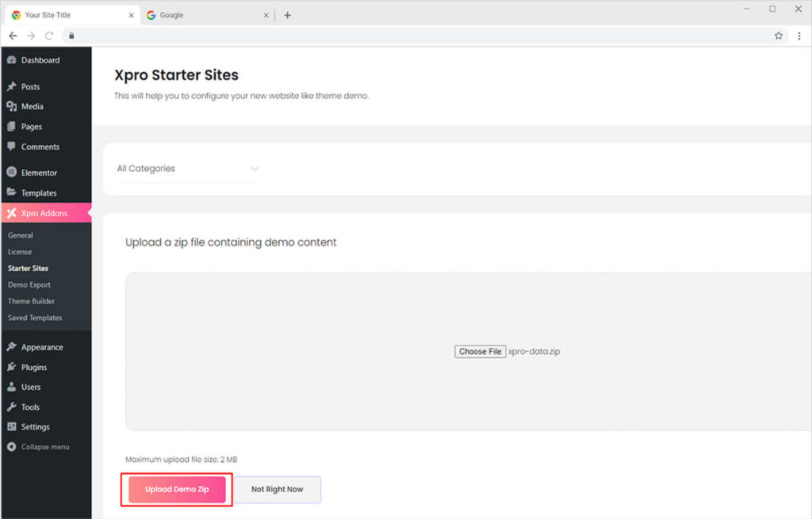Click the Elementor icon in sidebar
Viewport: 812px width, 519px height.
click(x=11, y=173)
